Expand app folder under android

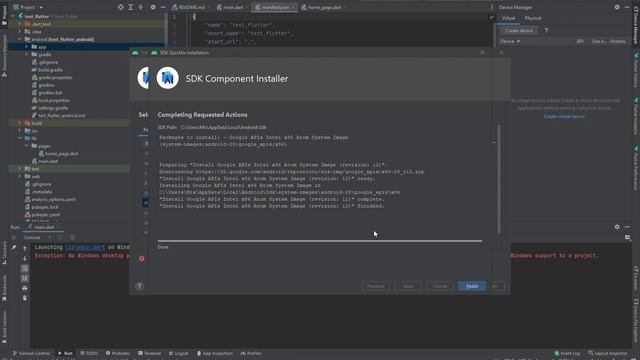click(x=27, y=47)
